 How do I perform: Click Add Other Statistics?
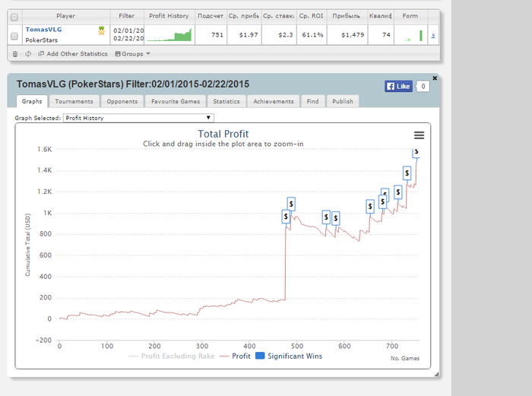[x=73, y=54]
